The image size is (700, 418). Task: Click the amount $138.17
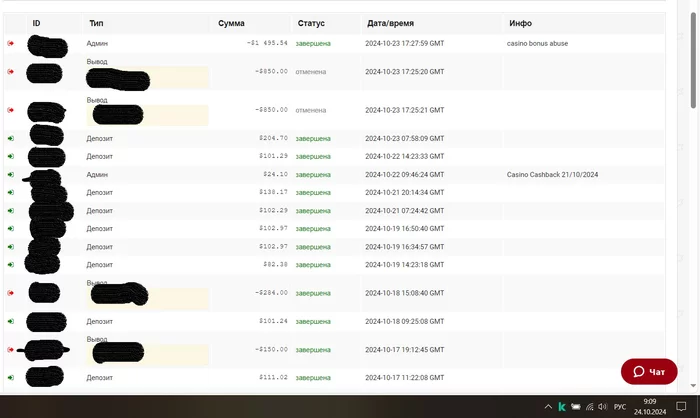(273, 192)
